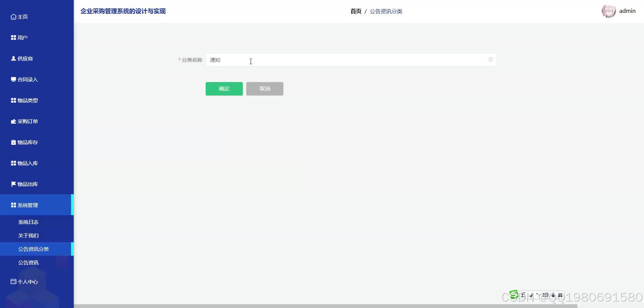The width and height of the screenshot is (644, 308).
Task: Click the 分类名称 input field
Action: [351, 60]
